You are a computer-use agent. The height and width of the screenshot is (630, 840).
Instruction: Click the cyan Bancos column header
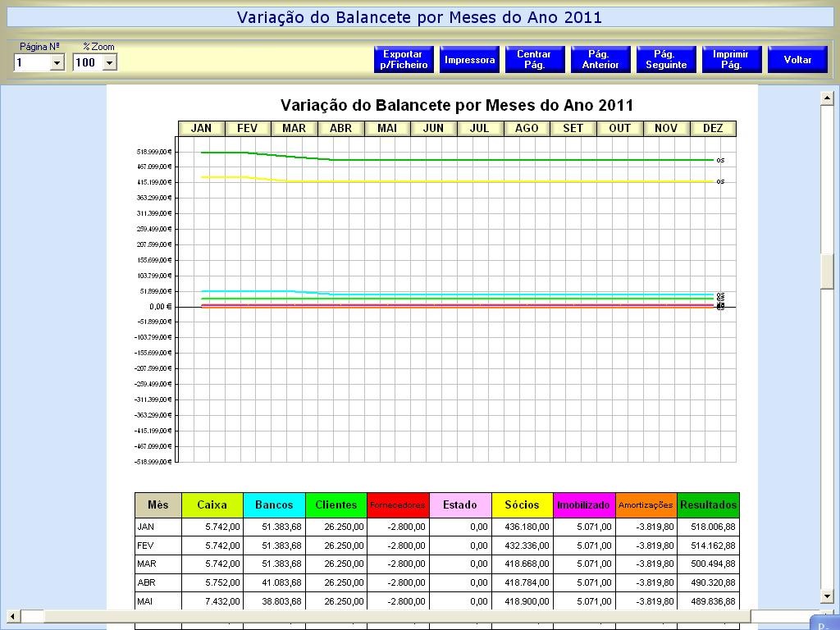tap(274, 505)
